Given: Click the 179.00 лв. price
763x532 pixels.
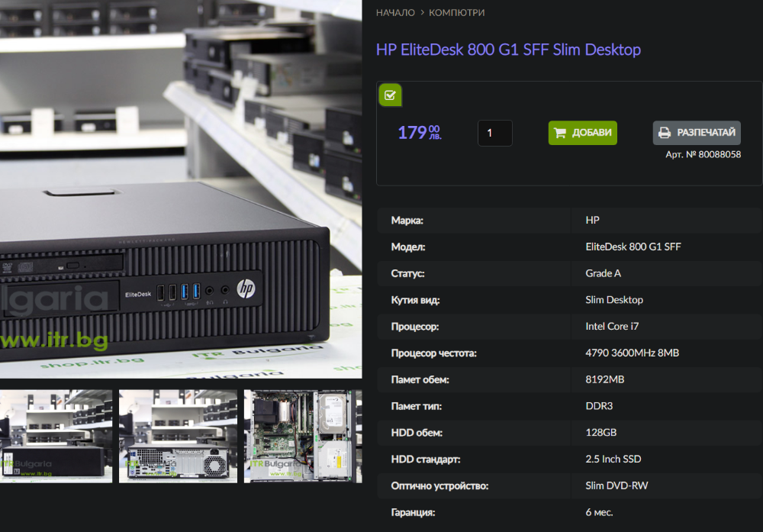Looking at the screenshot, I should 420,132.
